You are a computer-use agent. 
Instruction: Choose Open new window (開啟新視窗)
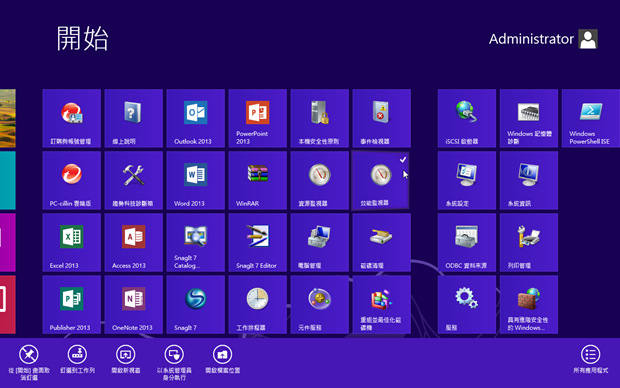[126, 359]
